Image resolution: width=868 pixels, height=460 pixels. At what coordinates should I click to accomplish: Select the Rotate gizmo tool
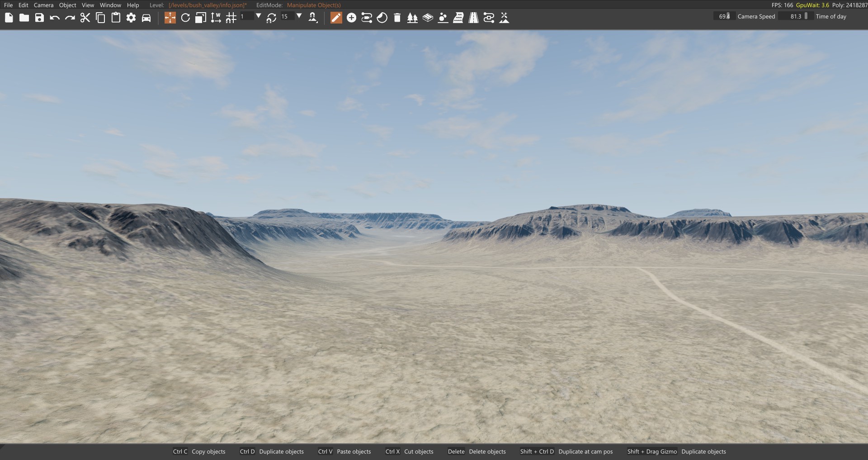click(x=185, y=18)
